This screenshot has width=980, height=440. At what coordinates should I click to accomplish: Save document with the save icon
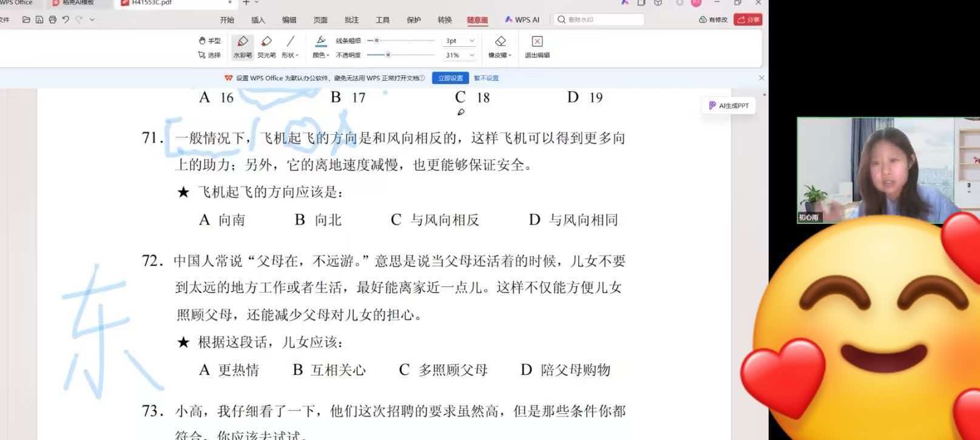(x=39, y=19)
